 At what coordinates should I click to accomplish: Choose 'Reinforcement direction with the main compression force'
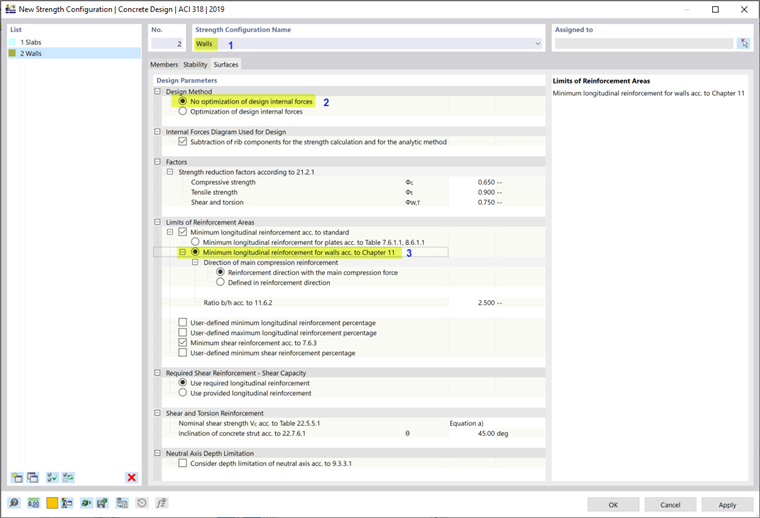[221, 272]
